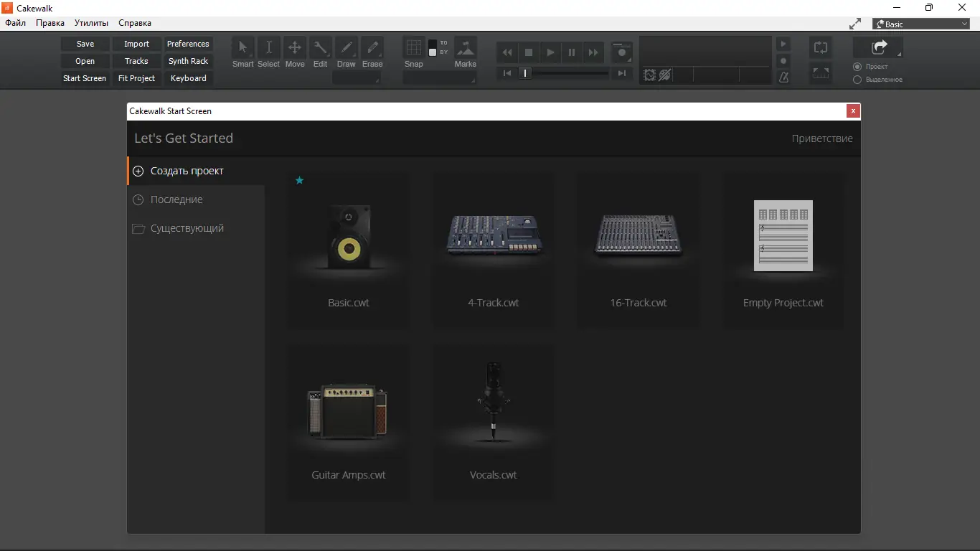Open the Утилиты menu
Screen dimensions: 980x551
click(x=91, y=23)
